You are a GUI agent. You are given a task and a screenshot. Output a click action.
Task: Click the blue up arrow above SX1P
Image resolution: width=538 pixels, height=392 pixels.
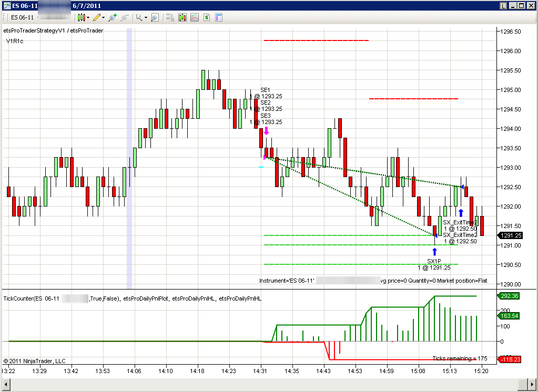pos(435,252)
